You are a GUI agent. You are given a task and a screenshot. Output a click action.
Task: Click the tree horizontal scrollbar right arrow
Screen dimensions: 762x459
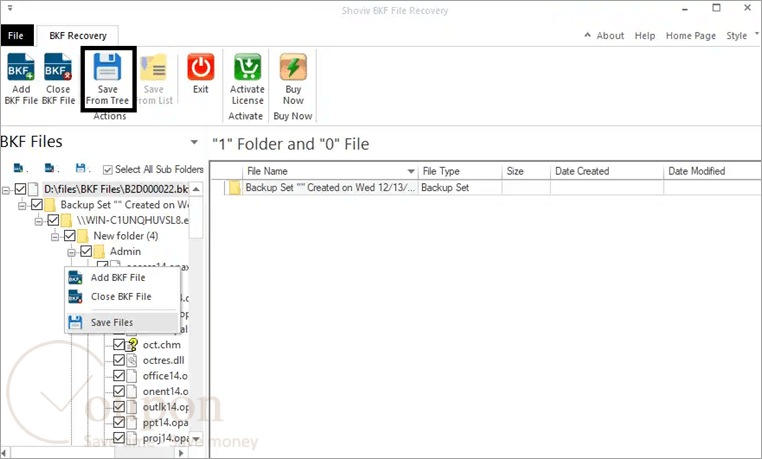[x=182, y=453]
